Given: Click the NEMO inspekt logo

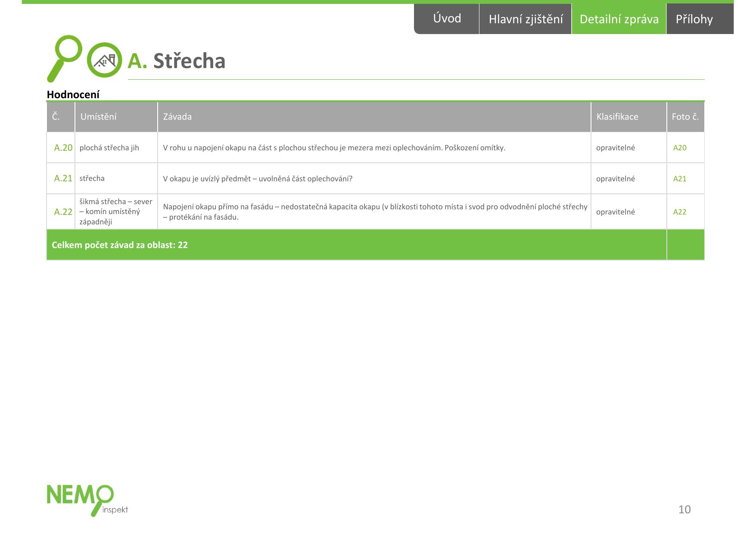Looking at the screenshot, I should click(x=87, y=500).
